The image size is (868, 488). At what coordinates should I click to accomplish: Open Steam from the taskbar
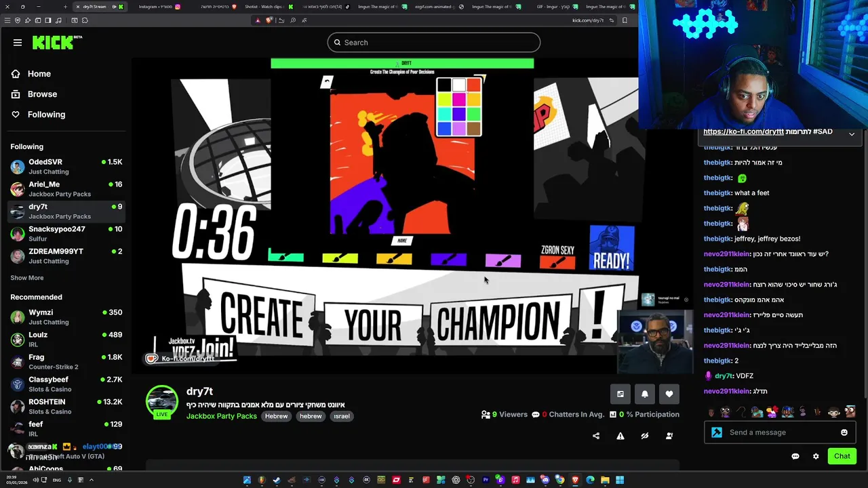(277, 480)
